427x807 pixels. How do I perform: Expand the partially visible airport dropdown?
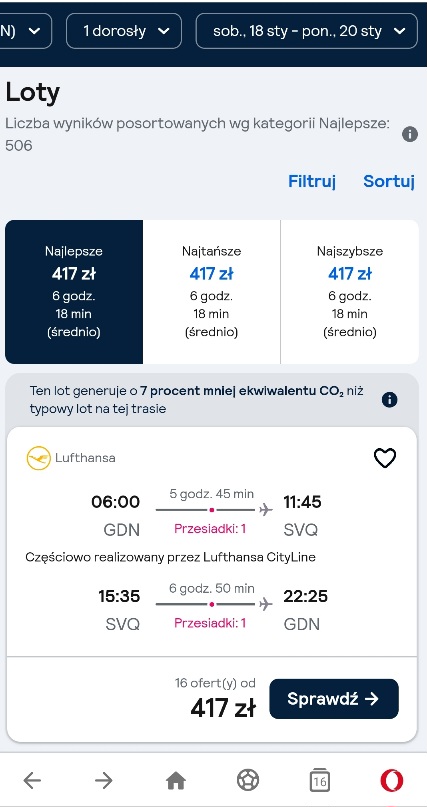point(25,31)
